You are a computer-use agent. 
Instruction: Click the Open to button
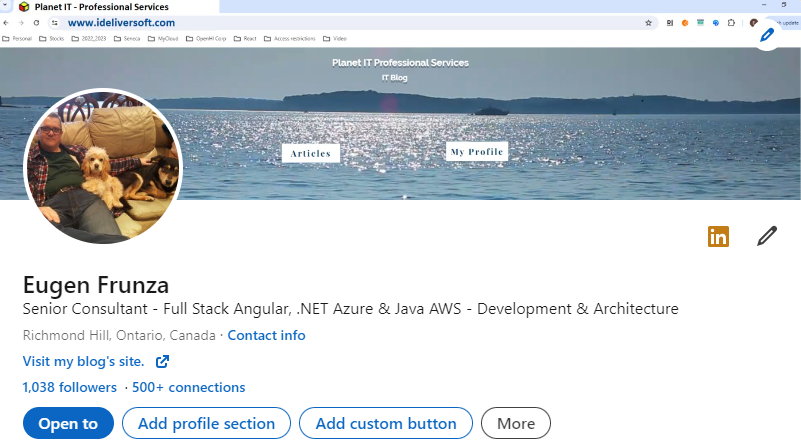tap(68, 424)
